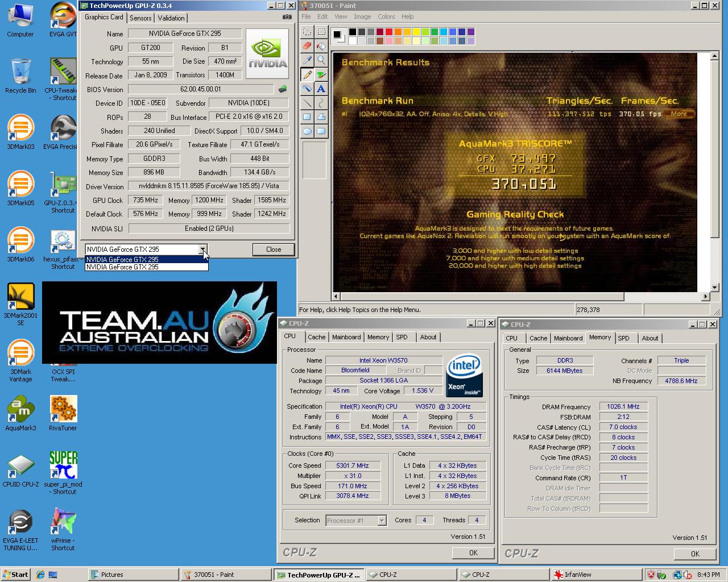Open the GPU selection dropdown arrow in GPU-Z

(203, 249)
